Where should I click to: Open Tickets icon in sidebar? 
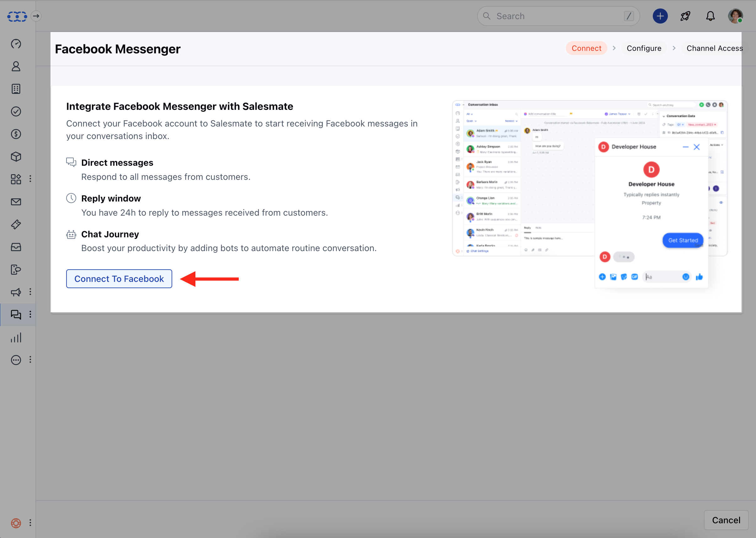tap(16, 224)
